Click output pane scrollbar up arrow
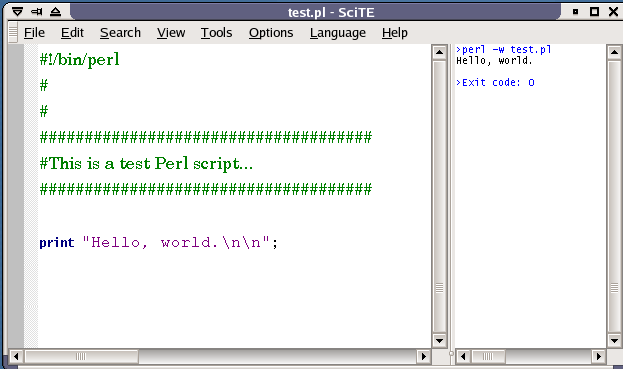The image size is (623, 369). click(614, 52)
